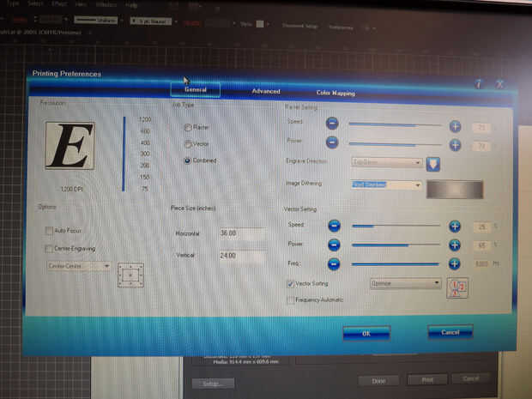Viewport: 532px width, 399px height.
Task: Increase Vector Freq with plus button
Action: (x=454, y=264)
